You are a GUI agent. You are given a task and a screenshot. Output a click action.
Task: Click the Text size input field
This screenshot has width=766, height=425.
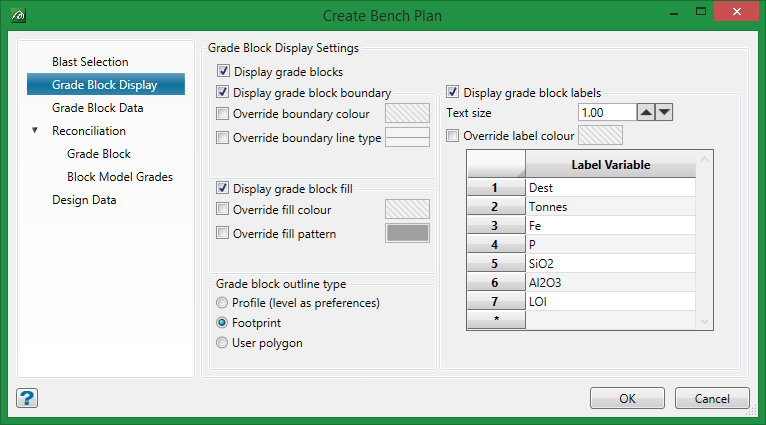(607, 113)
